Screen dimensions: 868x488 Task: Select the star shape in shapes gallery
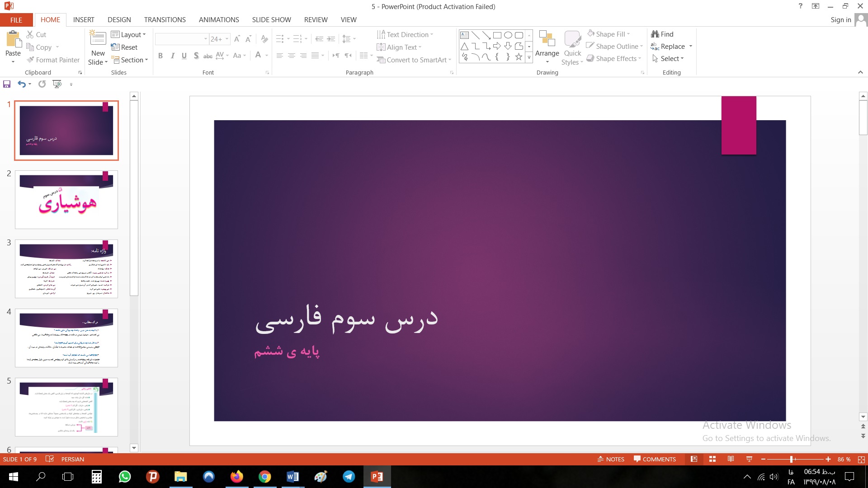(x=519, y=57)
